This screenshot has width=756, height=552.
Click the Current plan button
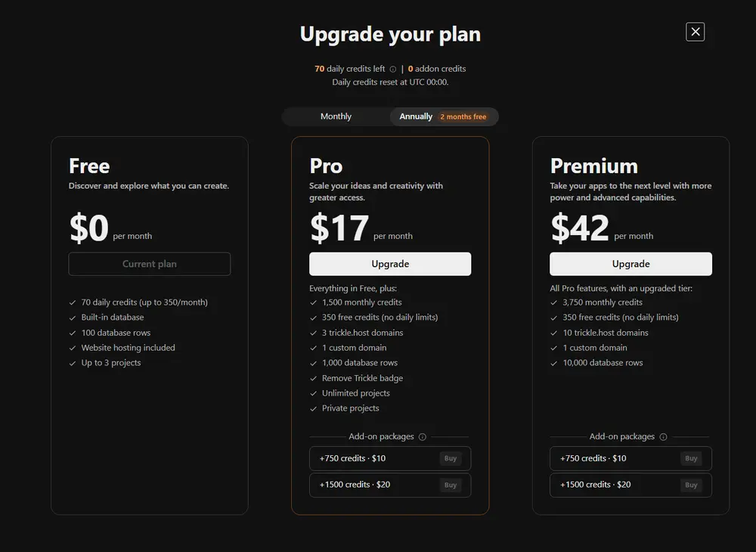point(150,264)
